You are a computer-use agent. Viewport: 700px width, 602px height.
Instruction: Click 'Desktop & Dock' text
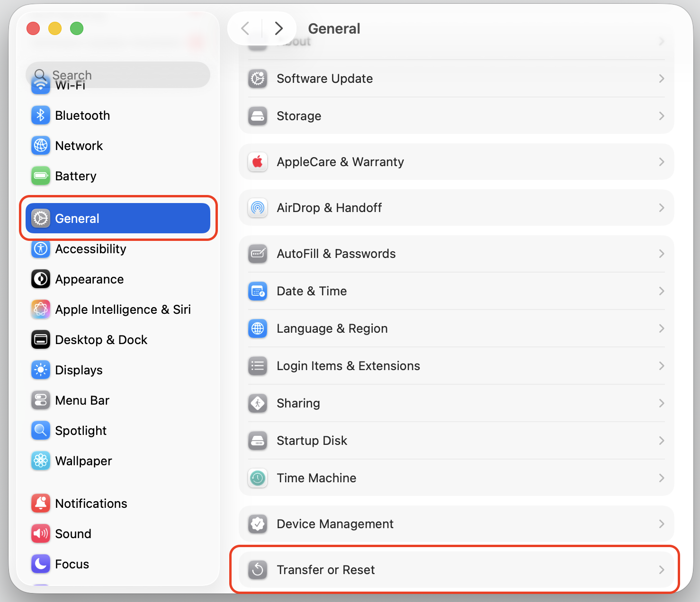[x=101, y=340]
